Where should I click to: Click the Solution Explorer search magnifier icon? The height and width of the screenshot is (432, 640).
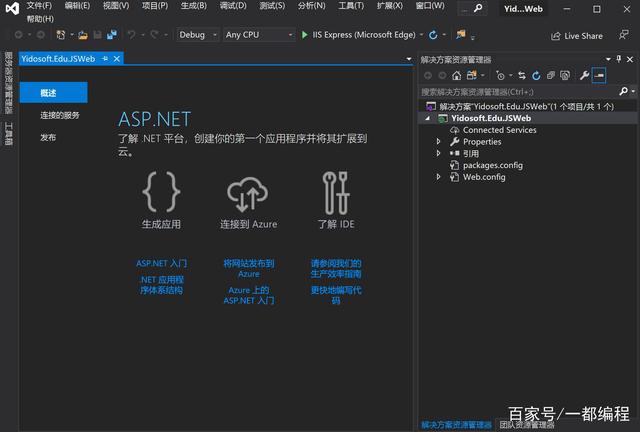click(623, 91)
